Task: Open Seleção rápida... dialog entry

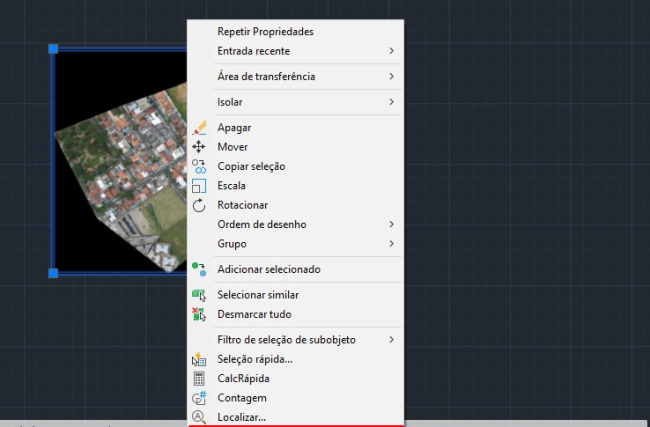Action: point(296,359)
